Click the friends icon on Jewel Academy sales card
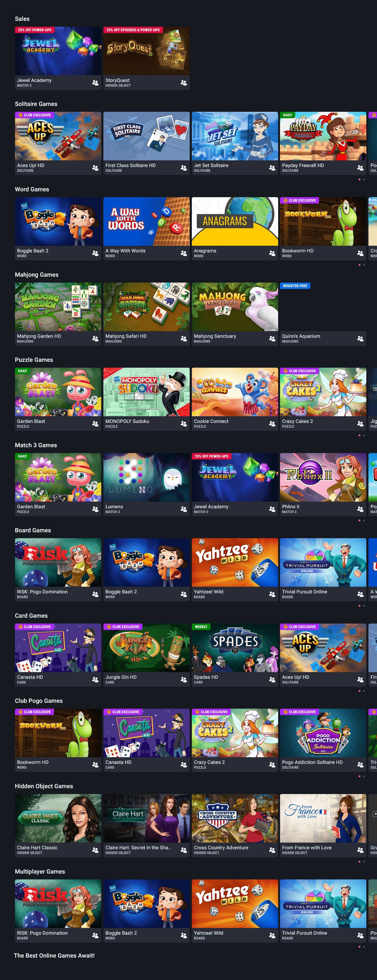377x980 pixels. click(95, 82)
